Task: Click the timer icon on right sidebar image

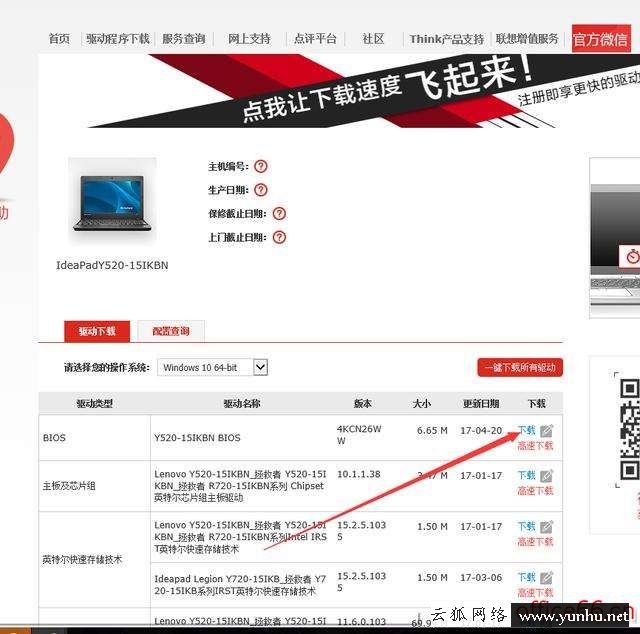Action: coord(633,257)
